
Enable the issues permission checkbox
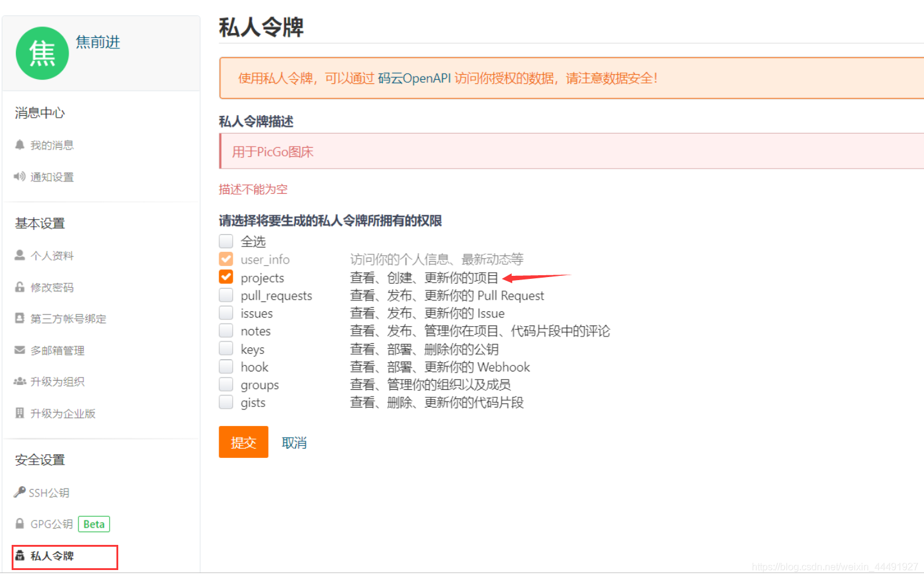226,313
